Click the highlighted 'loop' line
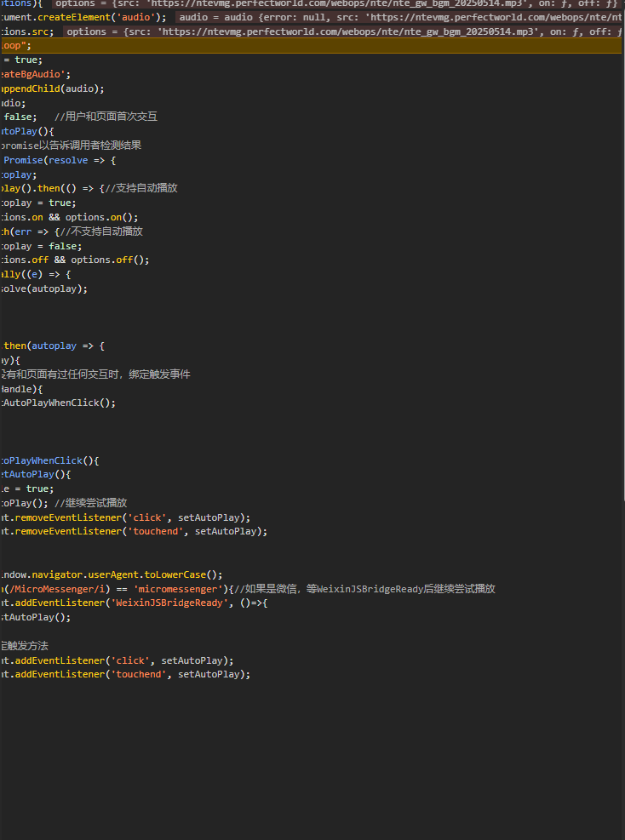The width and height of the screenshot is (625, 840). (311, 46)
